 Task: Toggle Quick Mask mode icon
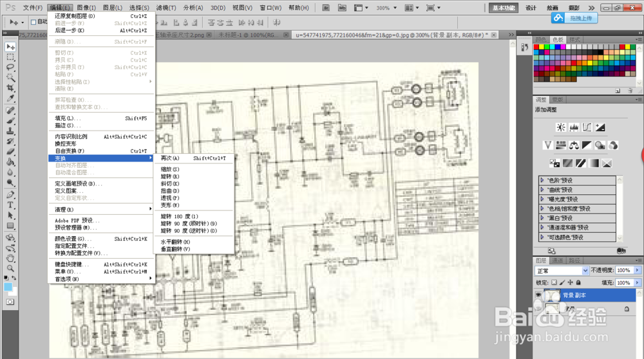pos(10,302)
